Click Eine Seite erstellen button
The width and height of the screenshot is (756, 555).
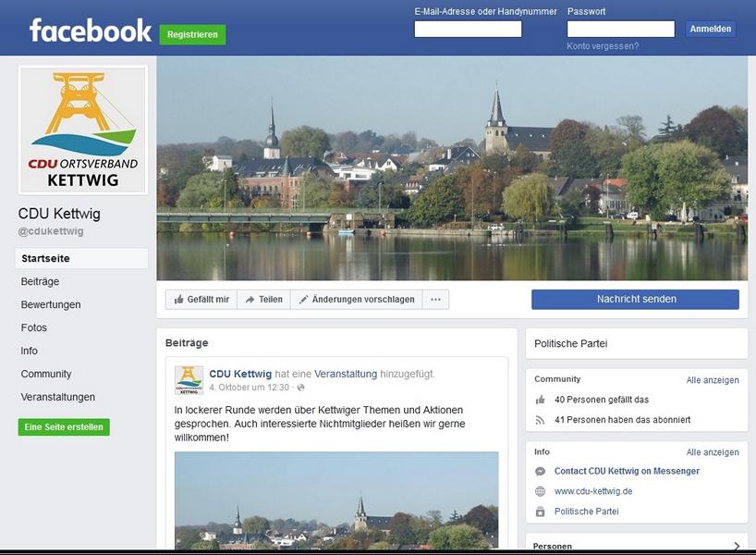tap(64, 427)
